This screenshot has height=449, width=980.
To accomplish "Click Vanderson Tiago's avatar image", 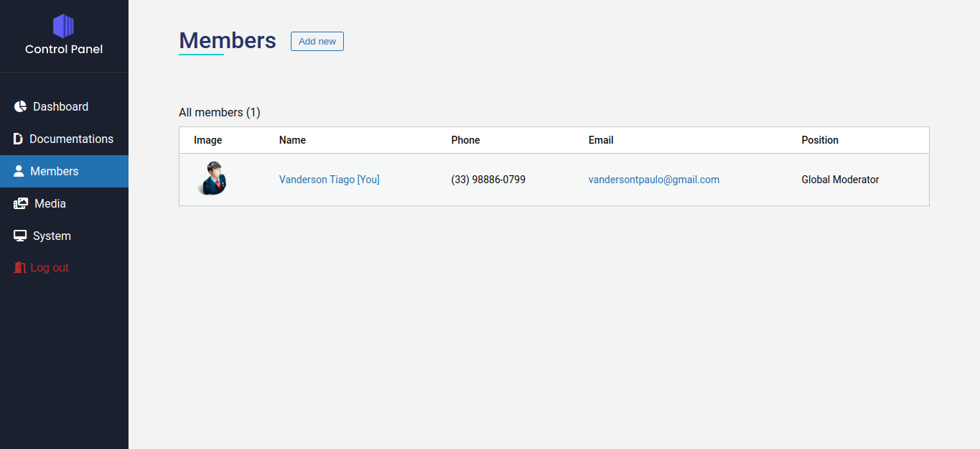I will pyautogui.click(x=213, y=179).
